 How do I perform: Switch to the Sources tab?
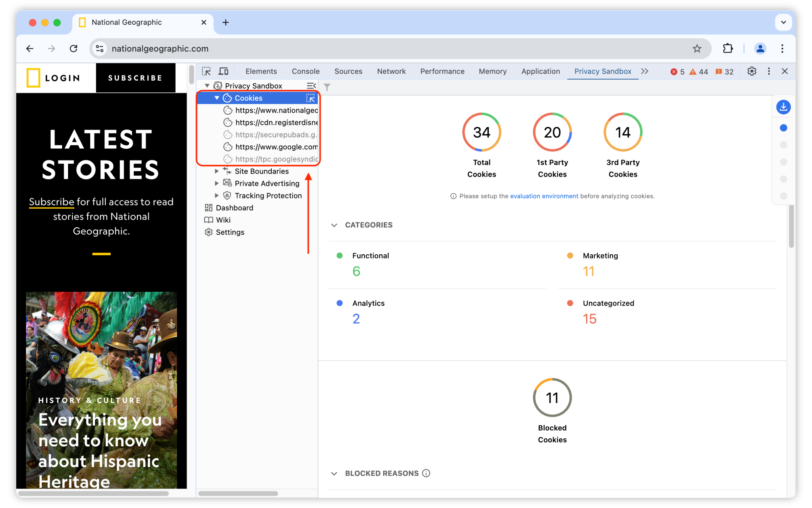[x=348, y=71]
